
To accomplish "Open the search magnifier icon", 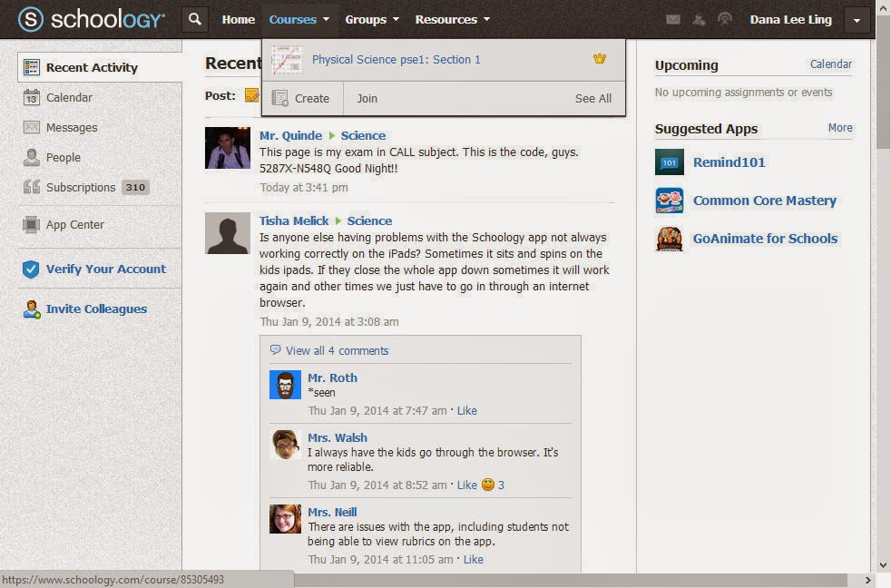I will point(194,18).
